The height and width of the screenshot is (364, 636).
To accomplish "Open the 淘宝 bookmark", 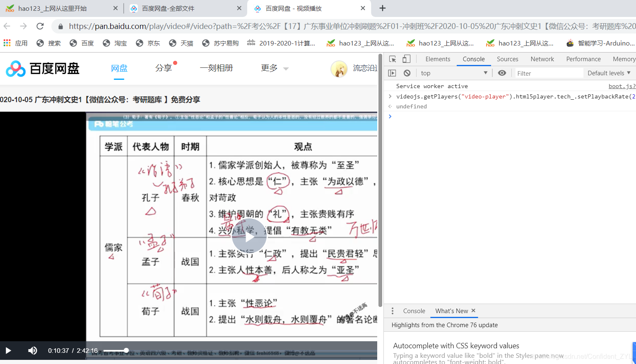I will (x=115, y=43).
